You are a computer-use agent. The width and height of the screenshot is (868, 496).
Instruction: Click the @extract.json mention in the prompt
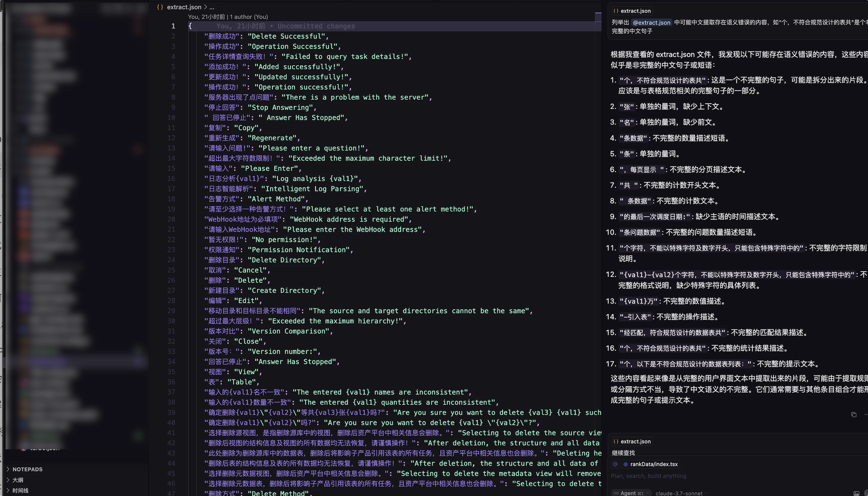pyautogui.click(x=651, y=22)
